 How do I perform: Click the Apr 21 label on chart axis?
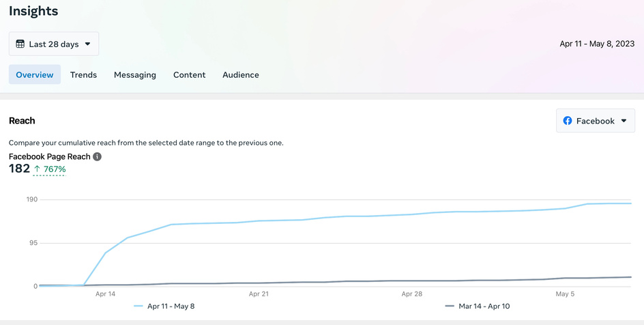click(x=259, y=294)
